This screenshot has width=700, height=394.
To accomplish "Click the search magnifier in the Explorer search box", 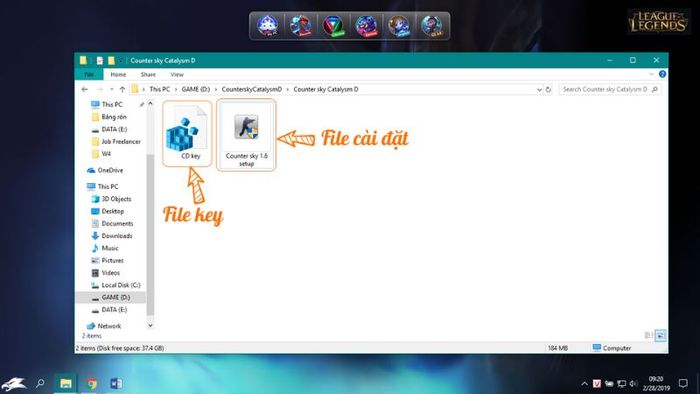I will tap(655, 89).
